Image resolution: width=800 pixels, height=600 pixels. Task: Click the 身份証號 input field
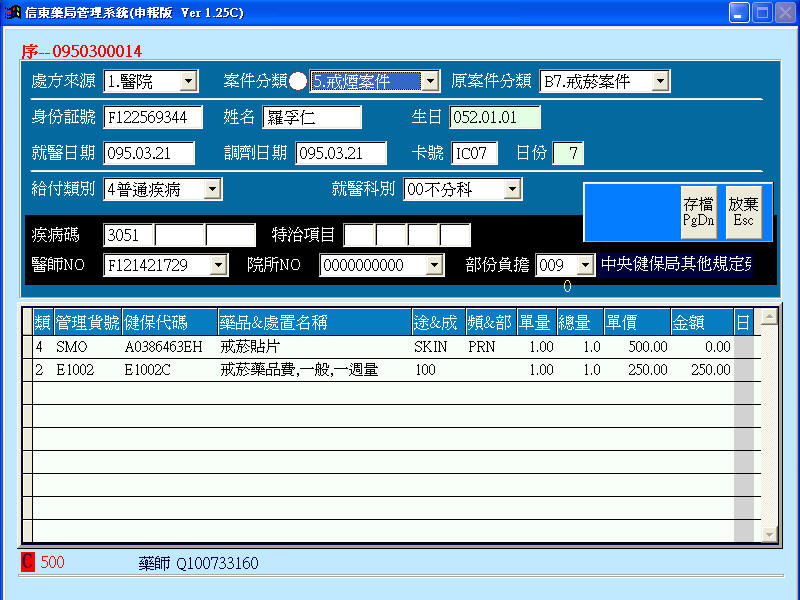point(153,117)
